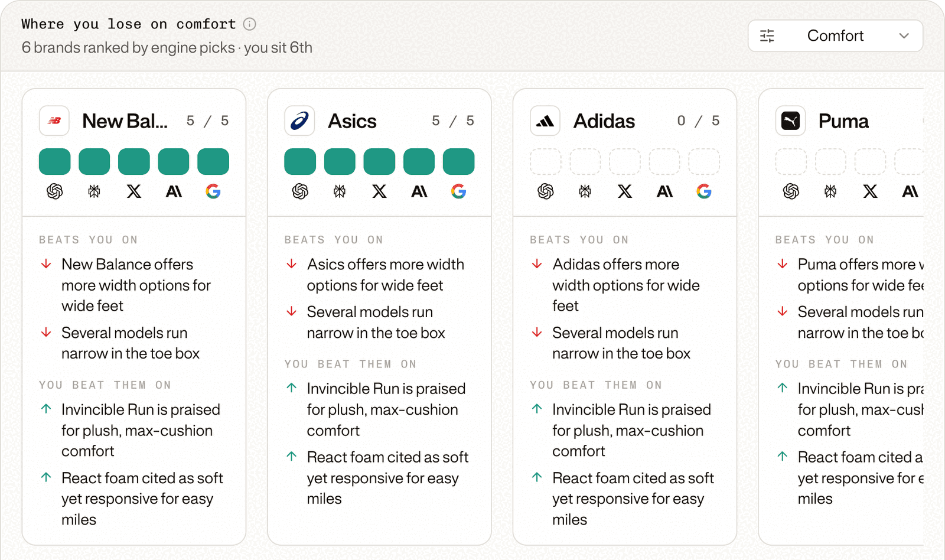This screenshot has height=560, width=945.
Task: Click the Adidas brand logo
Action: (545, 121)
